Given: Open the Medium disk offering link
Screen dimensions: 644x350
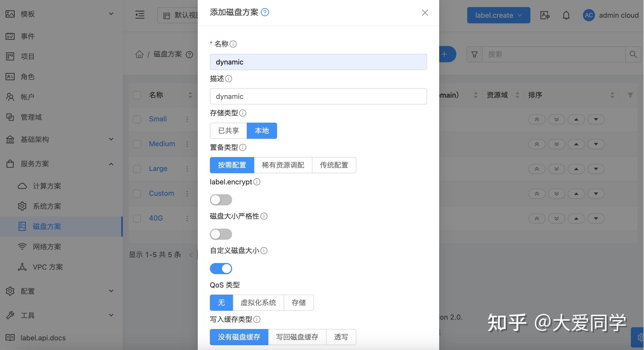Looking at the screenshot, I should point(162,144).
